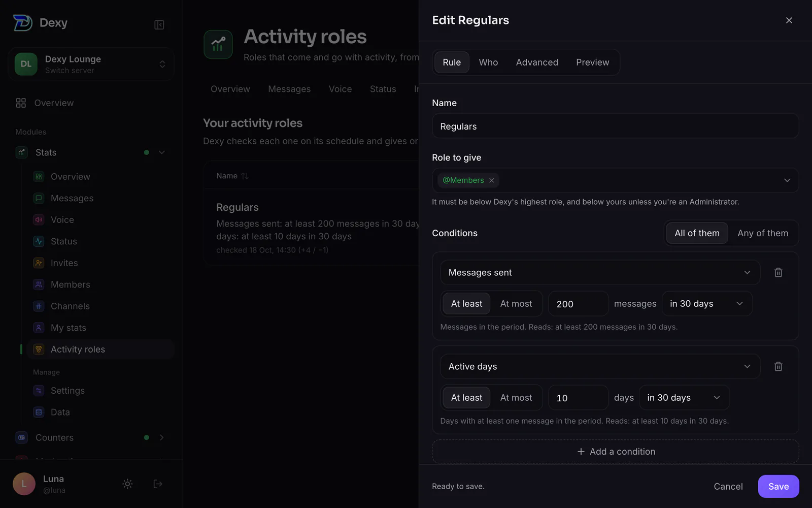Choose At least for Messages sent
Image resolution: width=812 pixels, height=508 pixels.
click(466, 304)
